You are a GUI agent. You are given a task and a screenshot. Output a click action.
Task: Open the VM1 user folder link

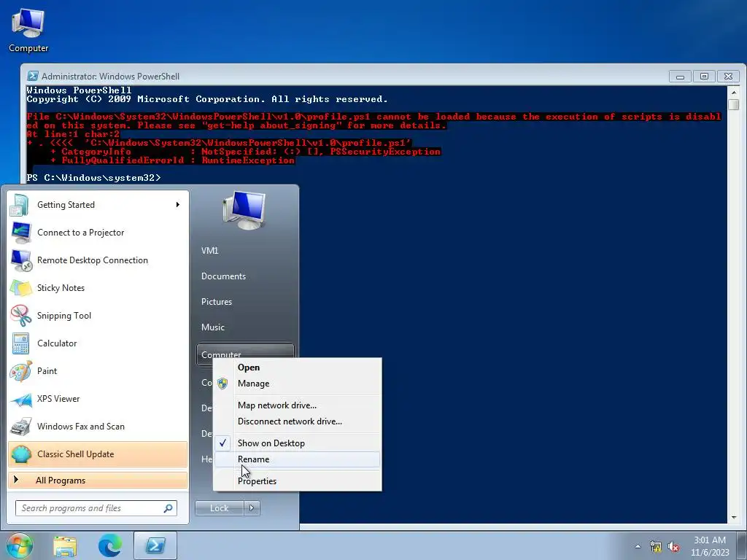(x=209, y=251)
